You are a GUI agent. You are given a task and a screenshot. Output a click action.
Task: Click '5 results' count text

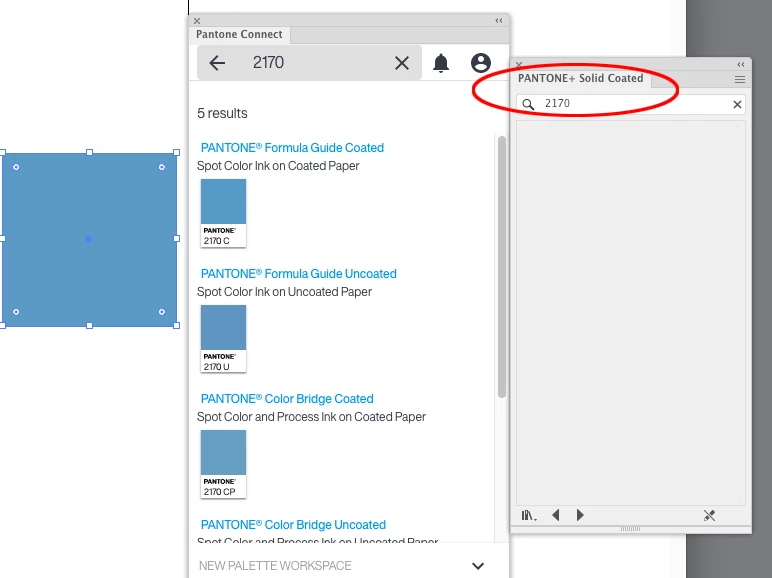coord(222,113)
